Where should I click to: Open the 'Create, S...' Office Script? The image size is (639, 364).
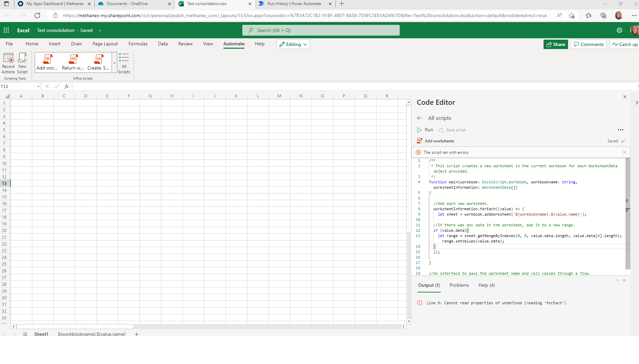coord(98,63)
